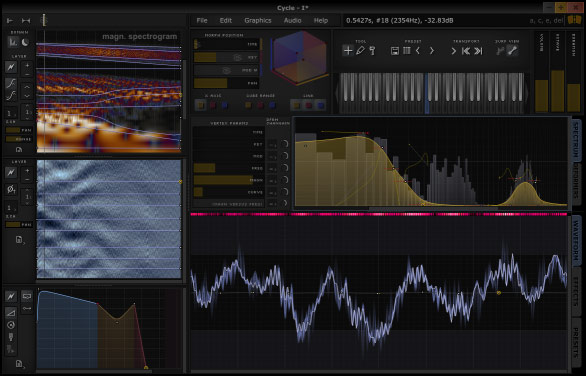Open the CURVE deformer channel dropdown
The width and height of the screenshot is (586, 376).
(x=272, y=192)
